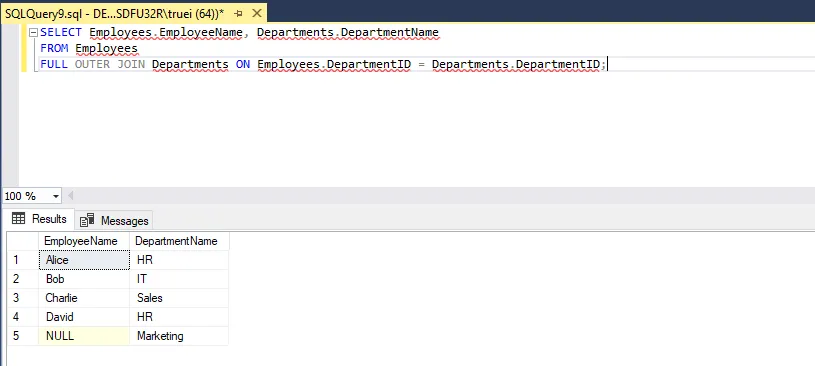Click Departments.DepartmentID at end of query

(x=516, y=64)
